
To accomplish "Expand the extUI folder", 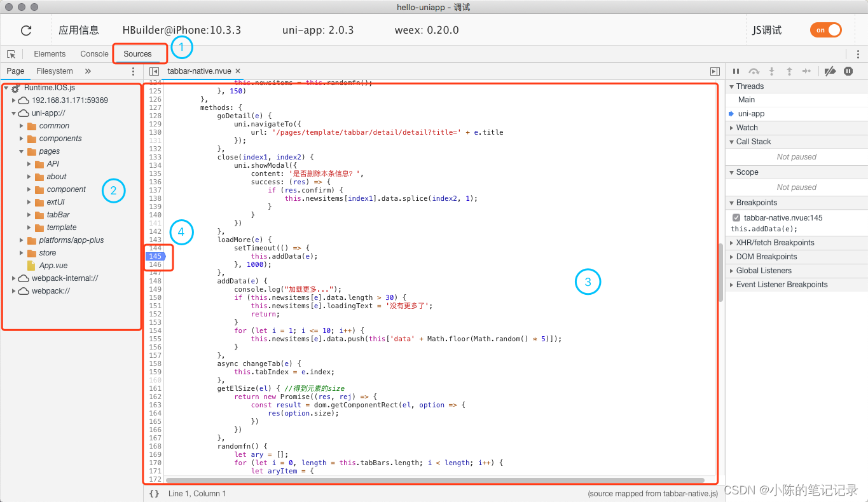I will (x=29, y=202).
